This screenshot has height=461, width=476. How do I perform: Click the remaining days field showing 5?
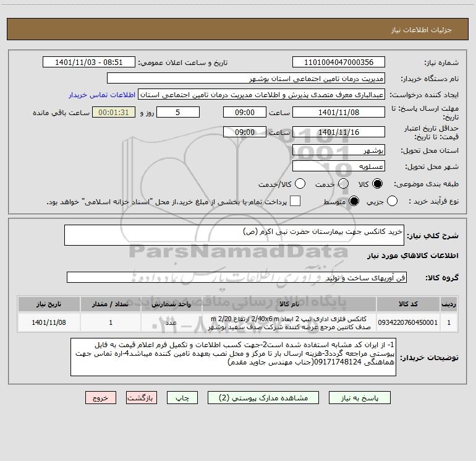[178, 112]
